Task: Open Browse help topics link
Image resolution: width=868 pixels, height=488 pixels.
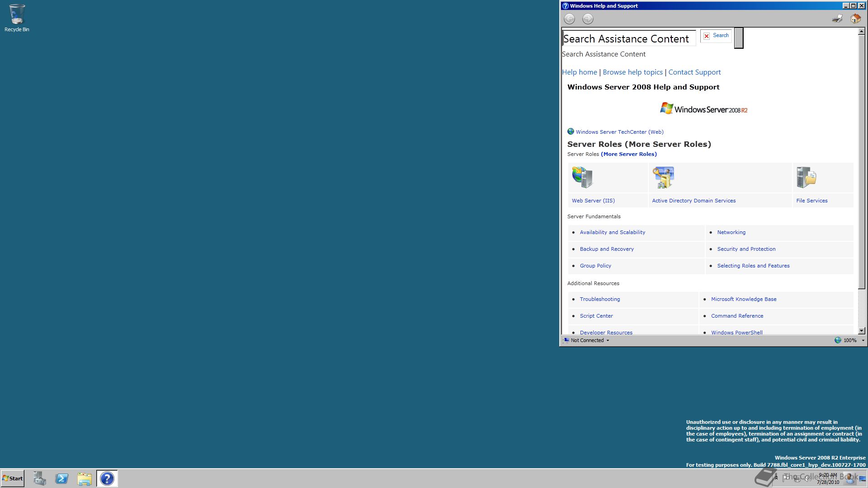Action: [x=632, y=72]
